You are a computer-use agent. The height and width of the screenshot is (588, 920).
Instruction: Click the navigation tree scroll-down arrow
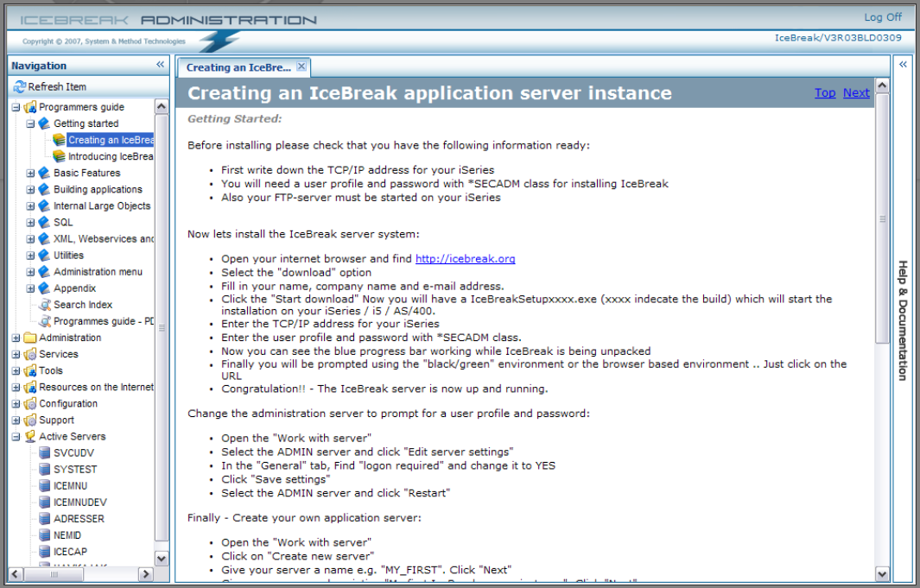click(x=162, y=558)
